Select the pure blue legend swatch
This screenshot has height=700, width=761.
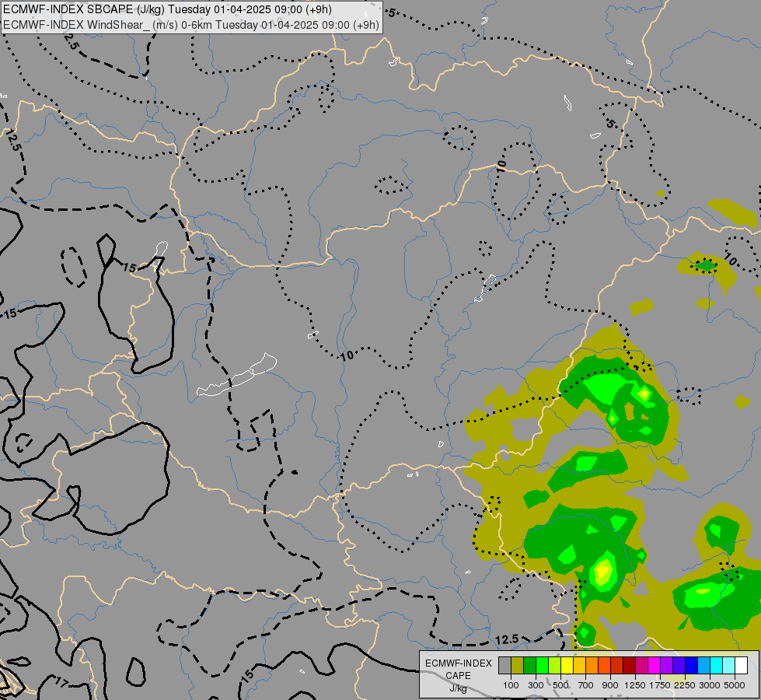point(691,666)
